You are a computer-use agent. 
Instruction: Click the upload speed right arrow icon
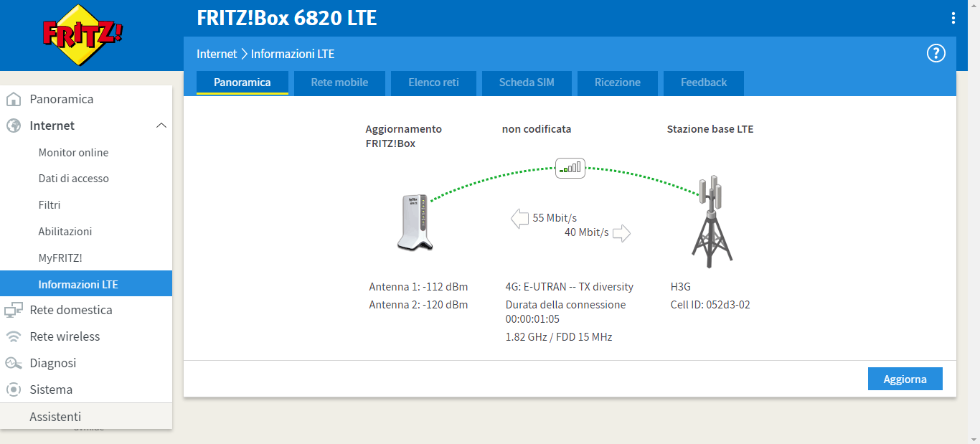(621, 233)
